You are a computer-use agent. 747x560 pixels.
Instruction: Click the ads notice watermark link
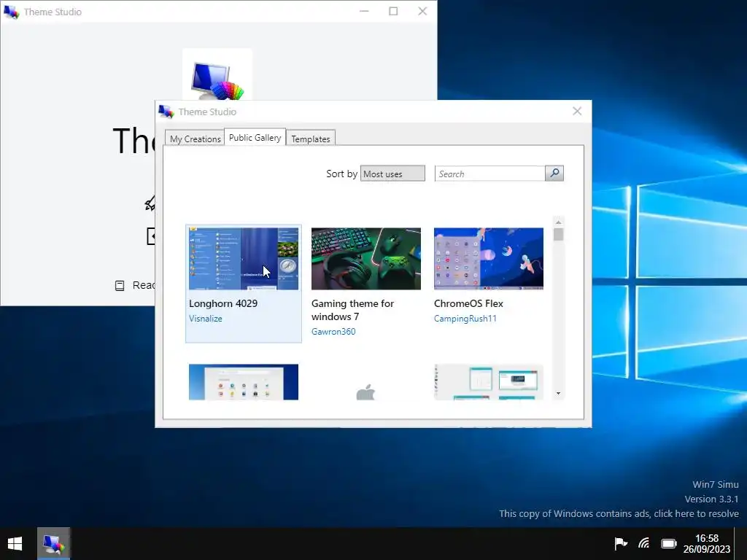pyautogui.click(x=619, y=514)
